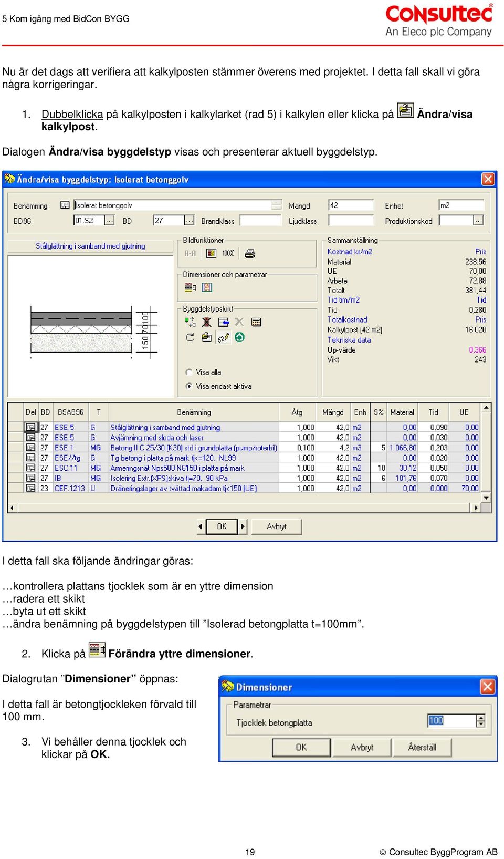Click the left arrow beside the OK button
The image size is (504, 859).
click(x=201, y=526)
